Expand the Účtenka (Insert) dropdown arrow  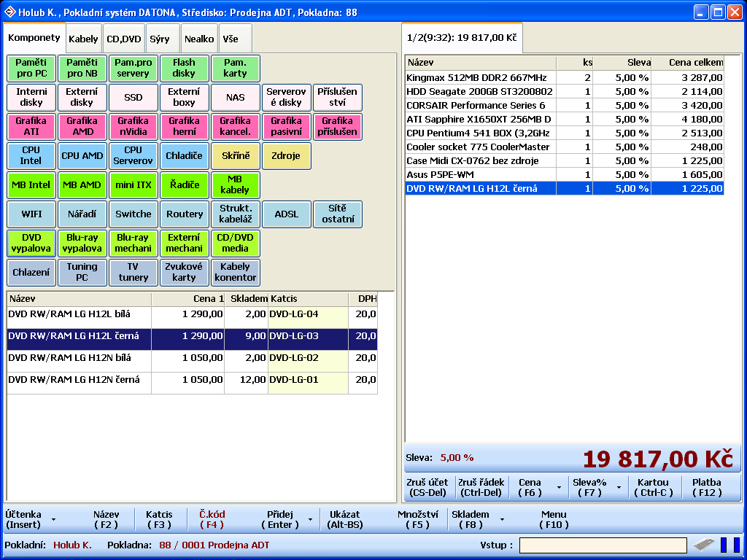(x=53, y=519)
